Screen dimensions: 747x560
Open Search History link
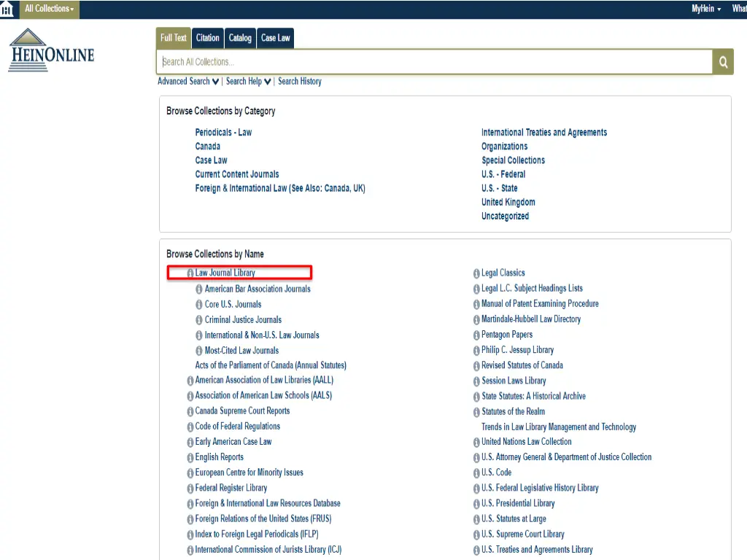300,82
